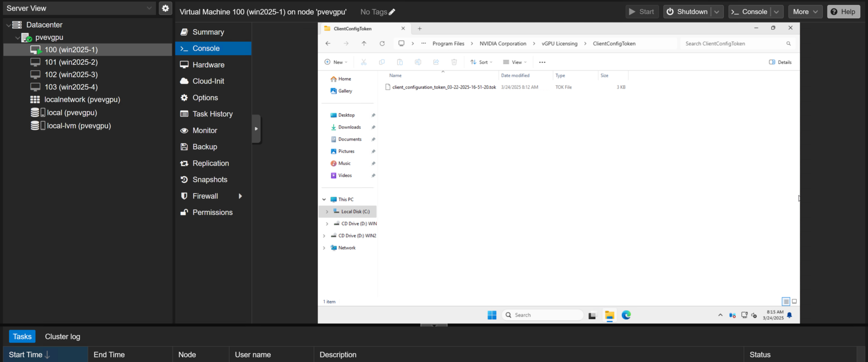This screenshot has width=868, height=362.
Task: Click the PC icon in address bar
Action: (401, 43)
